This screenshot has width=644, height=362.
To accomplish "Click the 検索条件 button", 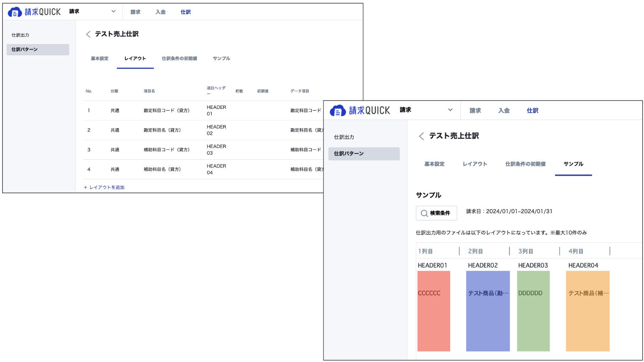I will [x=436, y=213].
